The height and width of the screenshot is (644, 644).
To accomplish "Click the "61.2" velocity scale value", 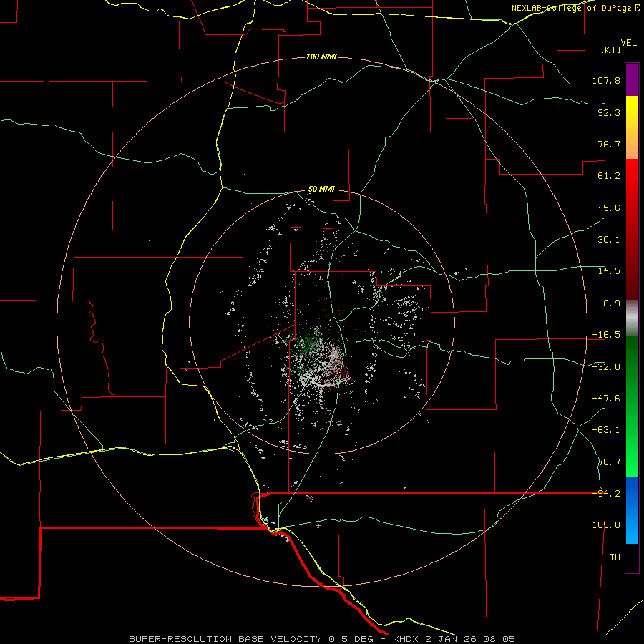I will 609,176.
